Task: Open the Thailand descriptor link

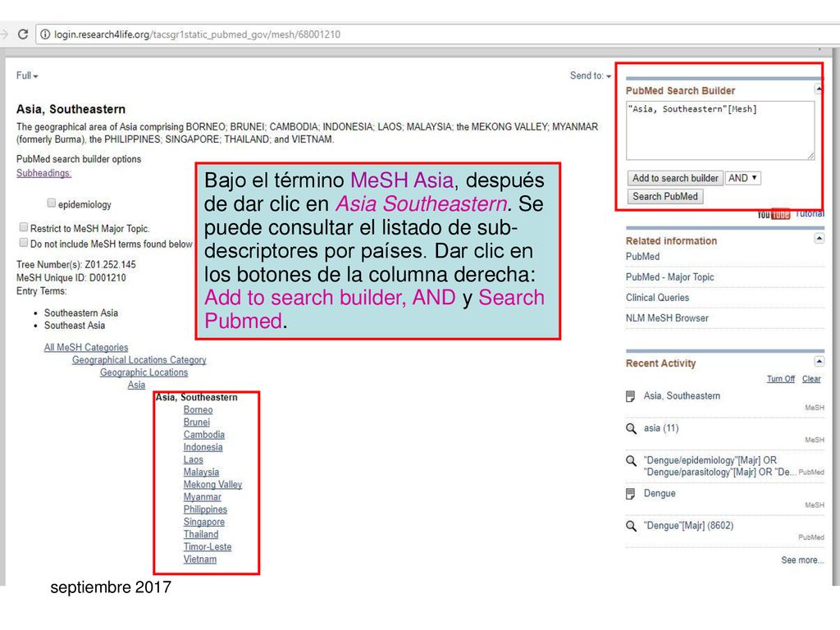Action: 200,534
